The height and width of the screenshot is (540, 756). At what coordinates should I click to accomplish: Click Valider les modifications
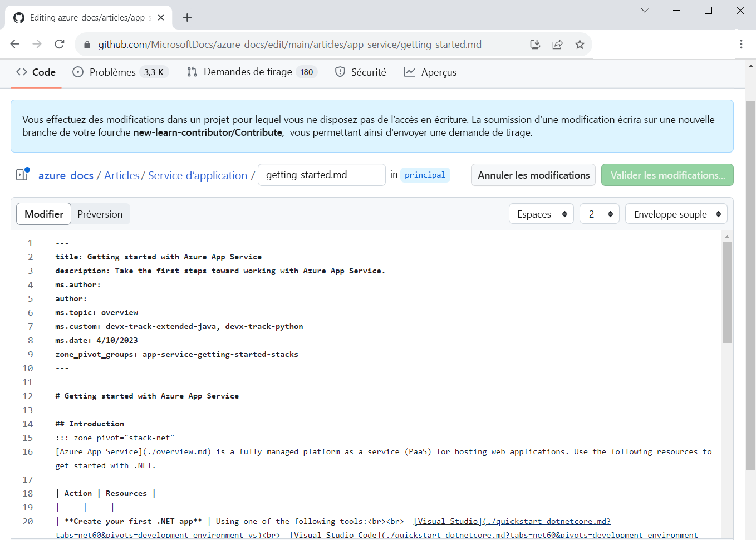(667, 174)
